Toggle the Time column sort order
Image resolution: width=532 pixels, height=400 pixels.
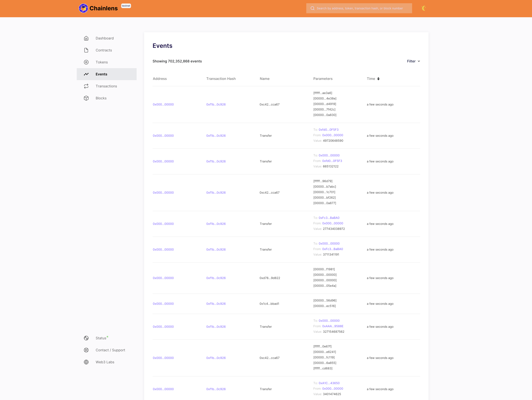(x=379, y=79)
